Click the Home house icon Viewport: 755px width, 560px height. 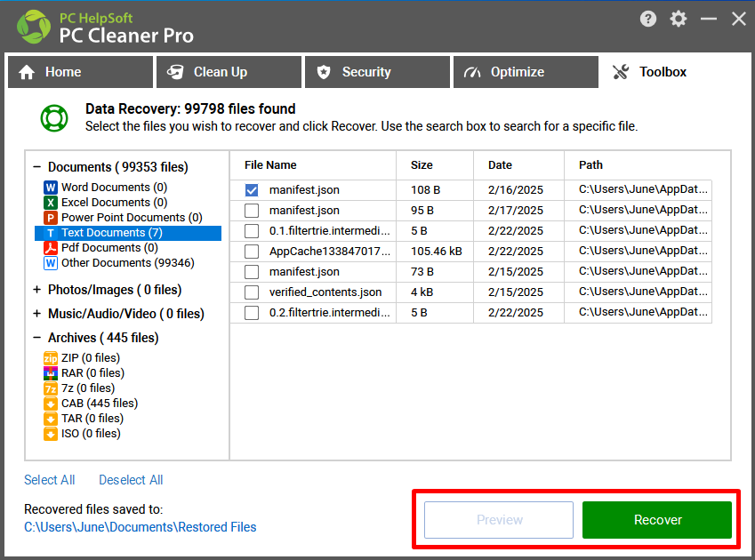point(27,72)
